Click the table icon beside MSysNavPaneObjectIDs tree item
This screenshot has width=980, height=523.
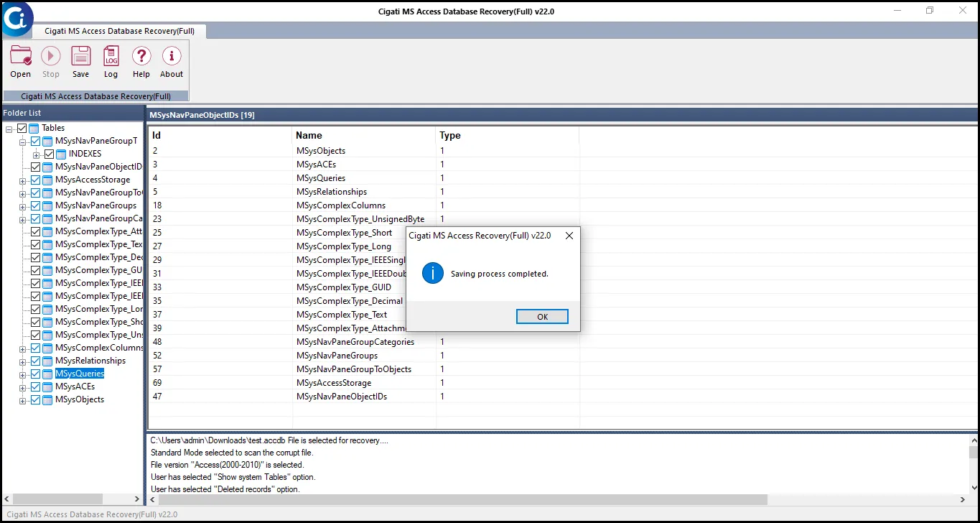tap(47, 167)
